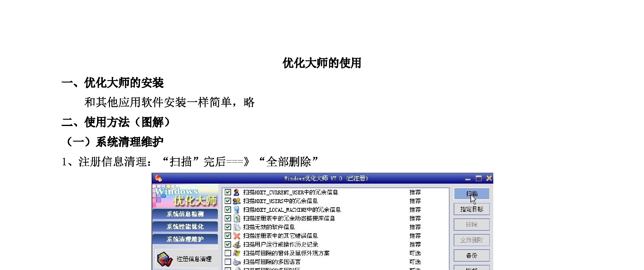Viewport: 644px width, 270px height.
Task: Click the Windows优化大师 logo banner
Action: point(185,196)
